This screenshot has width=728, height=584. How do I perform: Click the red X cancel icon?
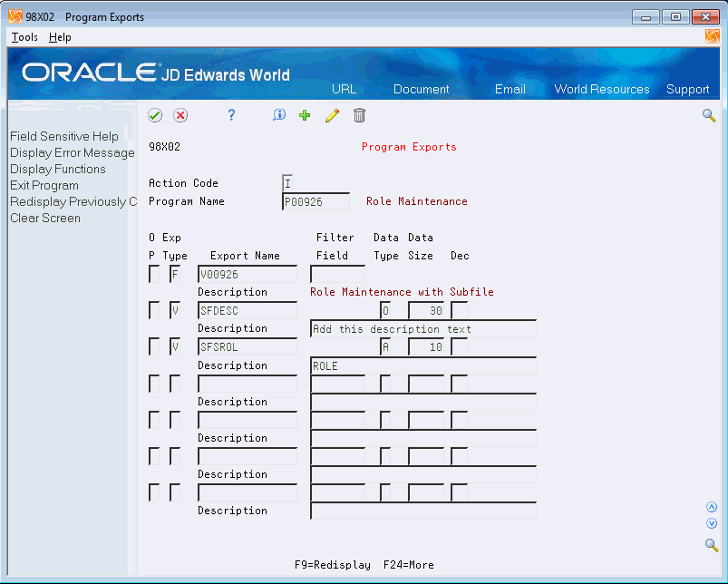point(180,115)
